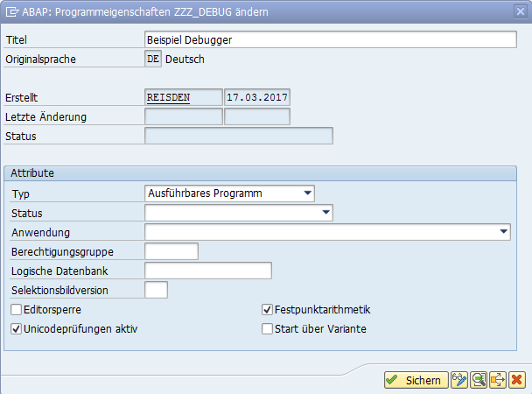Click the read-only Status field above Attribute
Image resolution: width=532 pixels, height=394 pixels.
coord(239,136)
